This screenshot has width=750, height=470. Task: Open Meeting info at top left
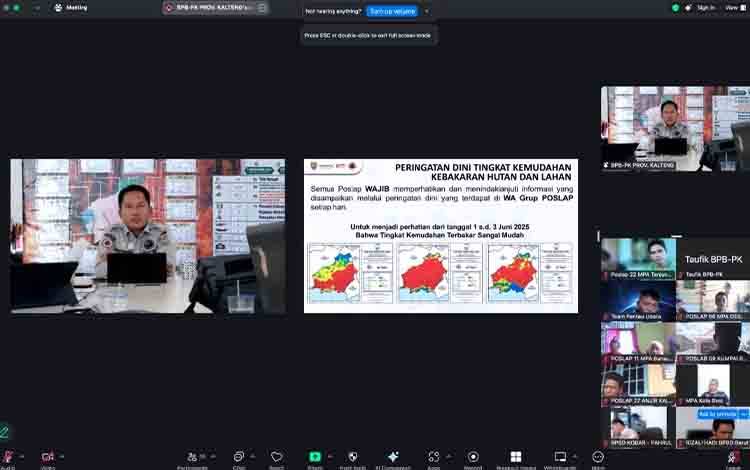(x=71, y=8)
